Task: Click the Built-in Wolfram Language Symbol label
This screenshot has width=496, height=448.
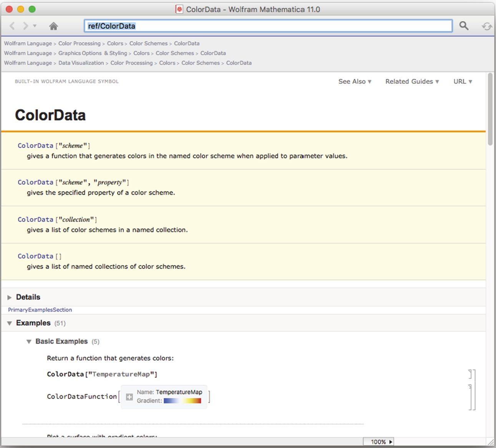Action: tap(67, 81)
